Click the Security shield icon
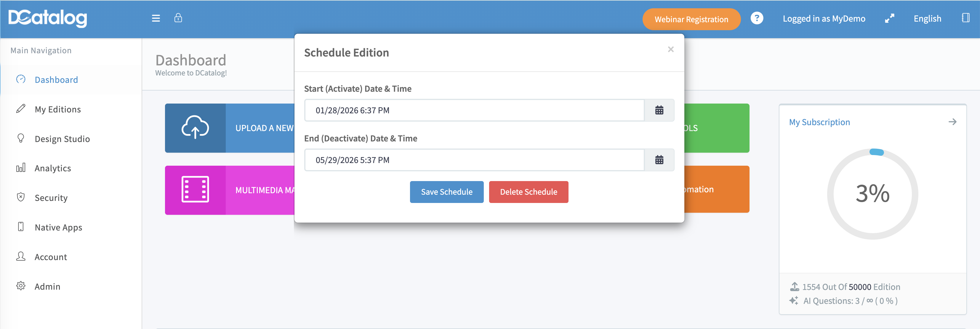The width and height of the screenshot is (980, 329). (x=21, y=197)
